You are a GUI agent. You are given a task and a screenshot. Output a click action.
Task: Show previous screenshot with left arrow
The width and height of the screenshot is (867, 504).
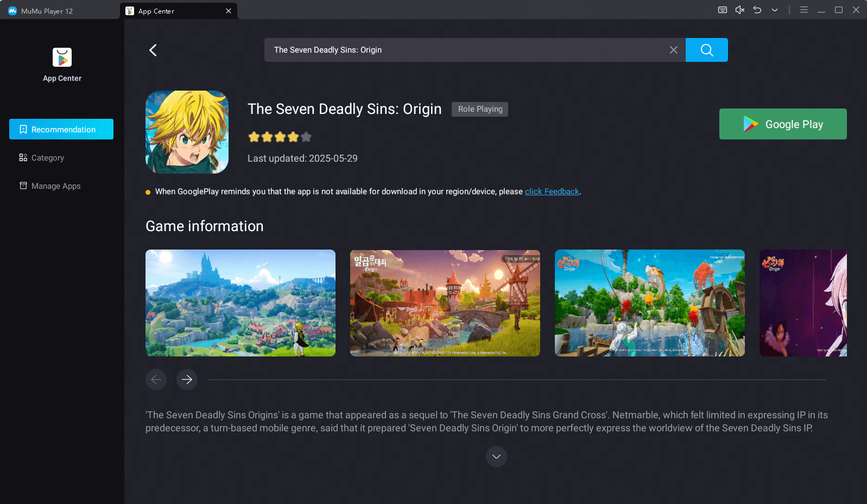click(x=156, y=379)
